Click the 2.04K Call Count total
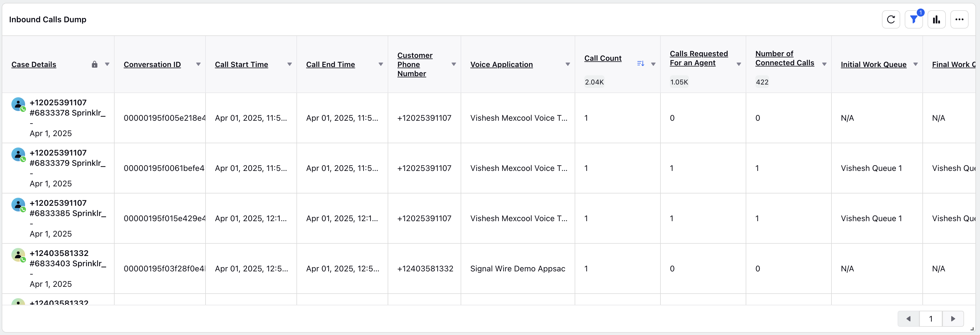 coord(594,82)
